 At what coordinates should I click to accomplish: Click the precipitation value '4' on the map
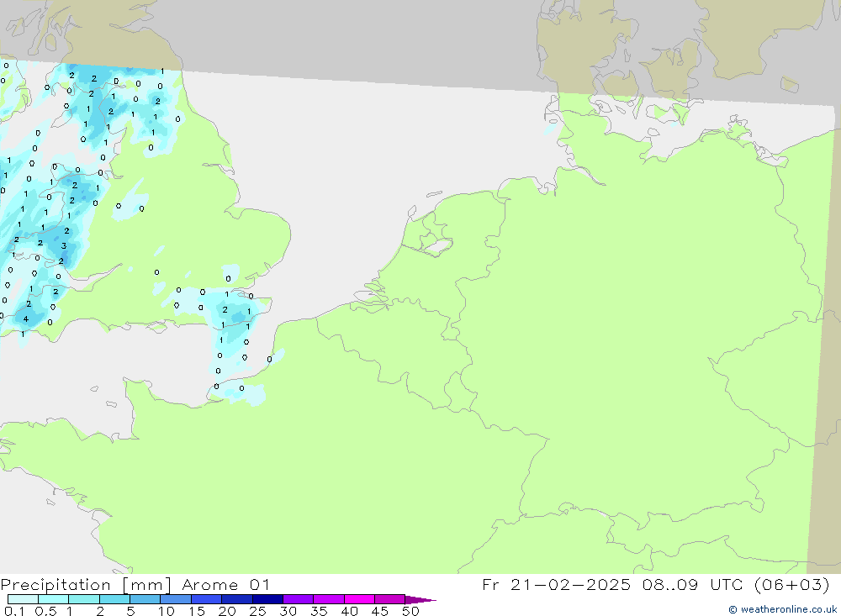pos(26,319)
